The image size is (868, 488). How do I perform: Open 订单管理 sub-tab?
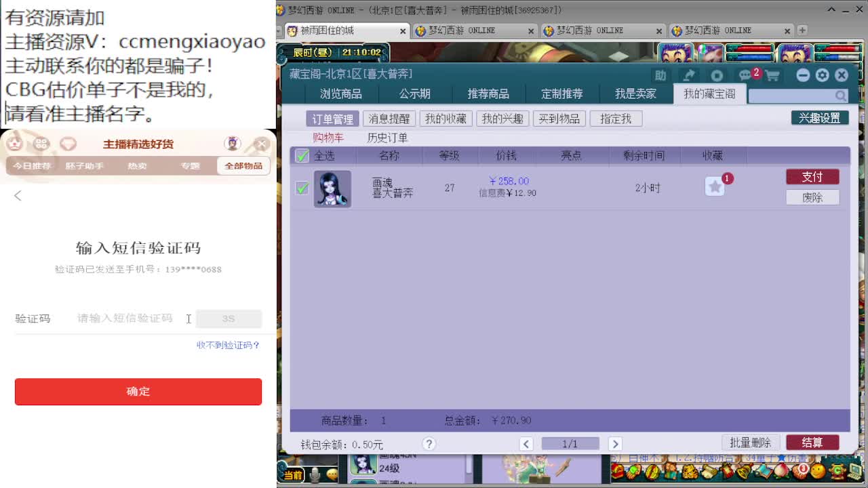(x=332, y=119)
